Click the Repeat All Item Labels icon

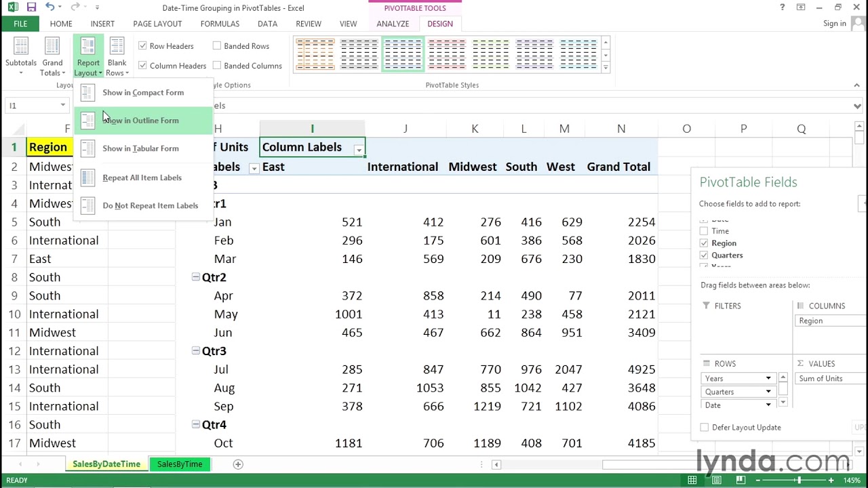(87, 178)
